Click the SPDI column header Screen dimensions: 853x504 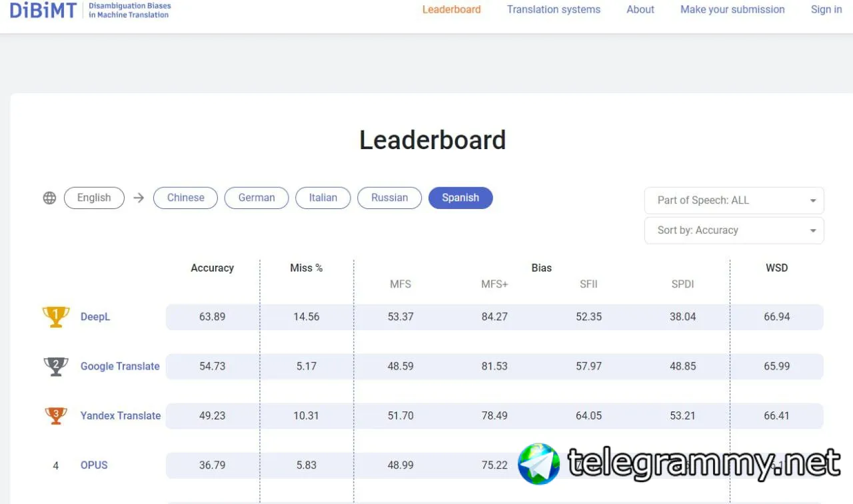pyautogui.click(x=683, y=284)
